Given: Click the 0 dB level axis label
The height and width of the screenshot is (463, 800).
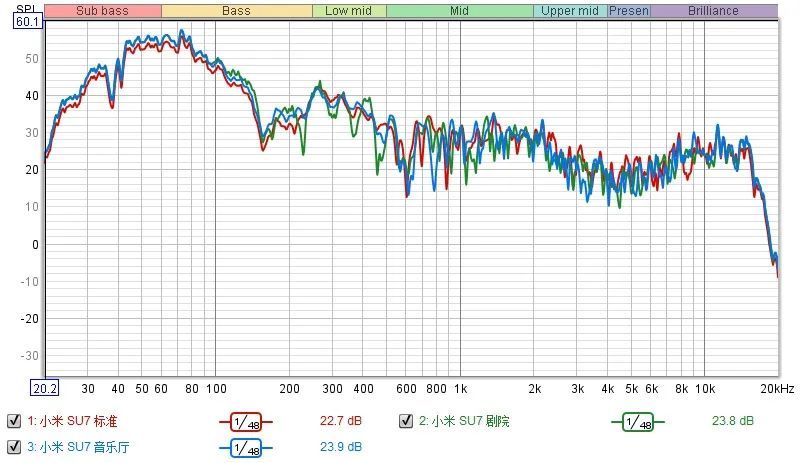Looking at the screenshot, I should point(35,245).
